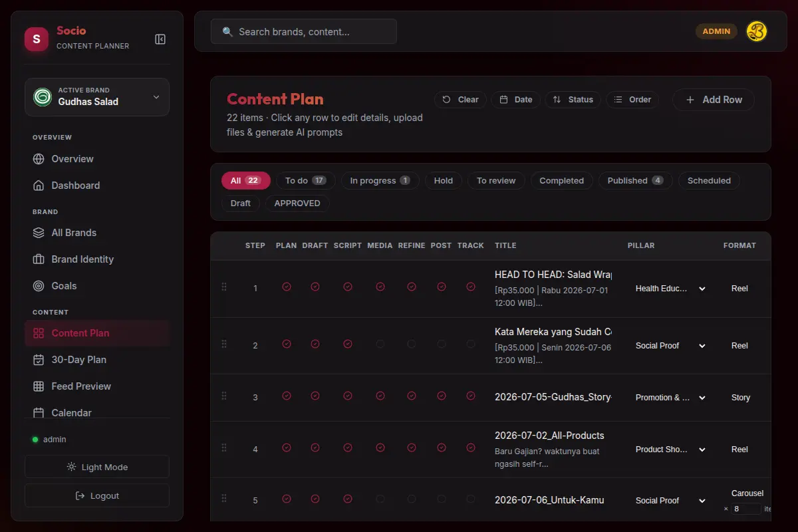Click the Overview globe icon

point(39,159)
